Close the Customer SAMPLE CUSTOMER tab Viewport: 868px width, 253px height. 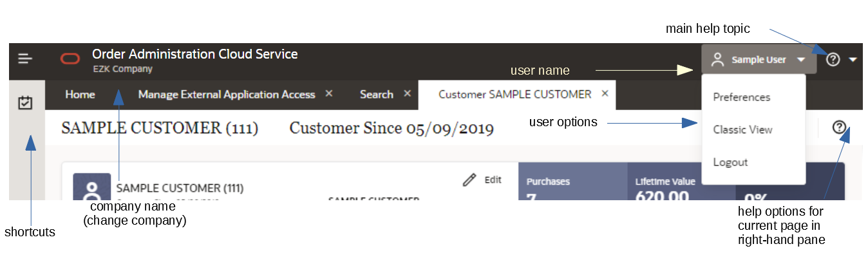pyautogui.click(x=605, y=94)
